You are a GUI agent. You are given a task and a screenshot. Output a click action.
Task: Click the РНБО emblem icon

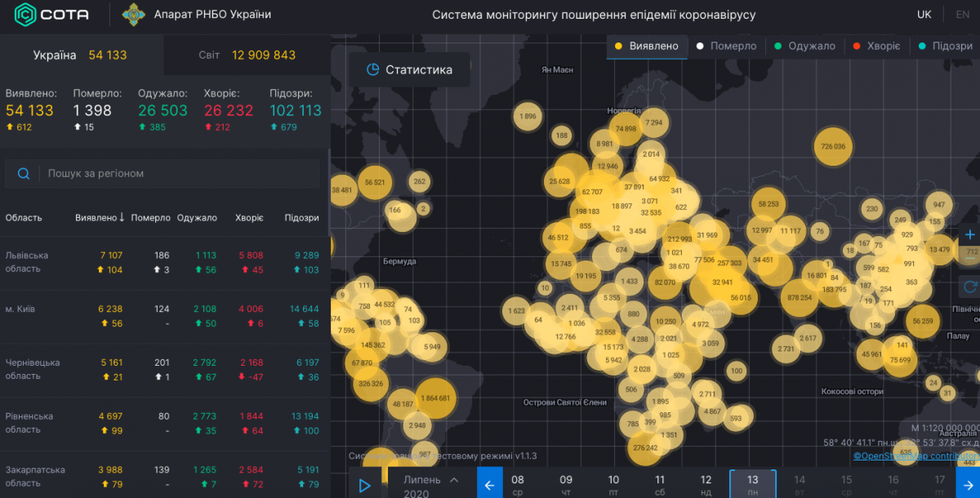(134, 15)
